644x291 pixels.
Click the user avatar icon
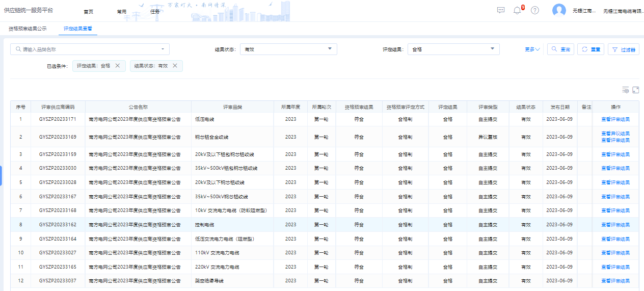(x=559, y=10)
